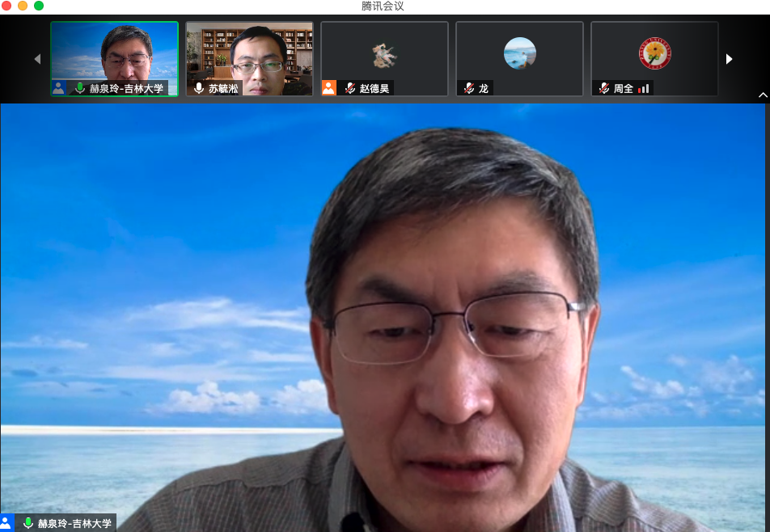This screenshot has height=532, width=770.
Task: Select 赵德昊 participant tile
Action: [x=384, y=58]
